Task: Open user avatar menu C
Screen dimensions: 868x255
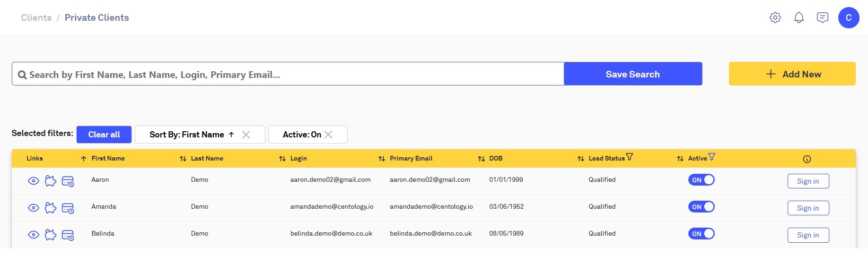Action: click(849, 17)
